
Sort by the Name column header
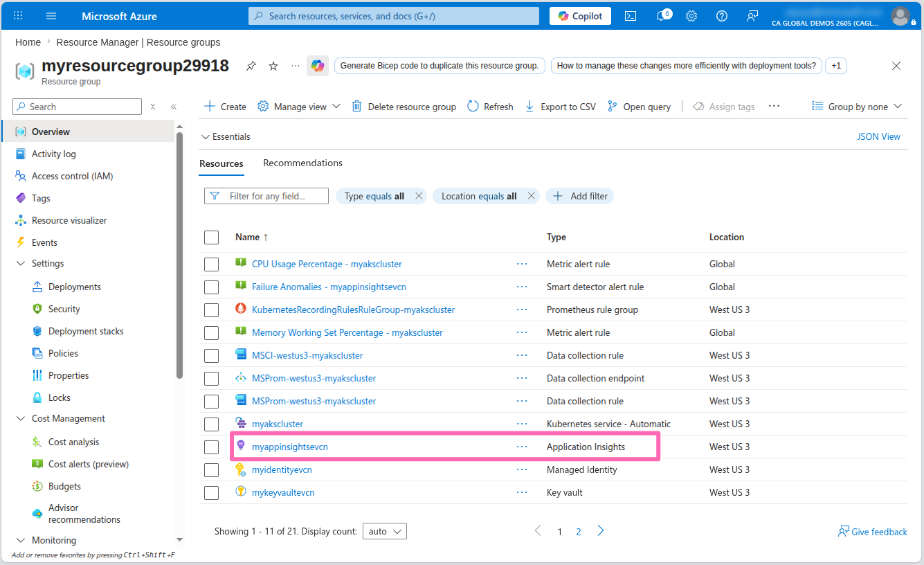[251, 237]
